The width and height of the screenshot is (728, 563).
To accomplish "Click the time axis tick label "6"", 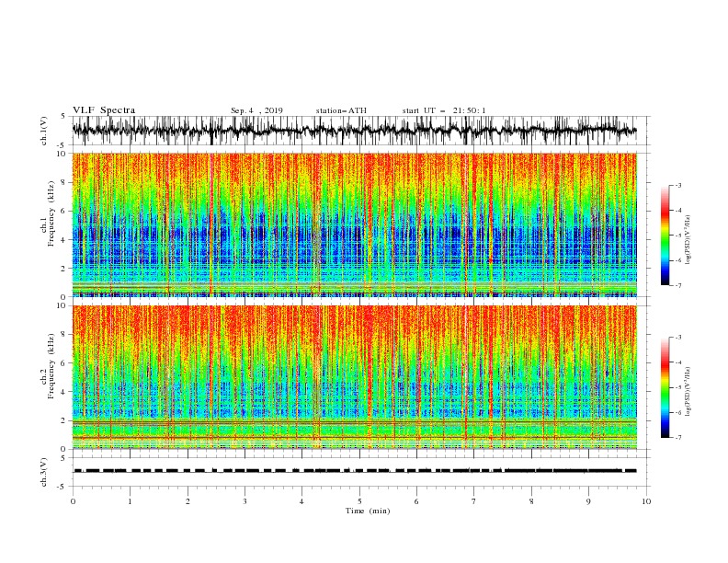I will coord(417,501).
